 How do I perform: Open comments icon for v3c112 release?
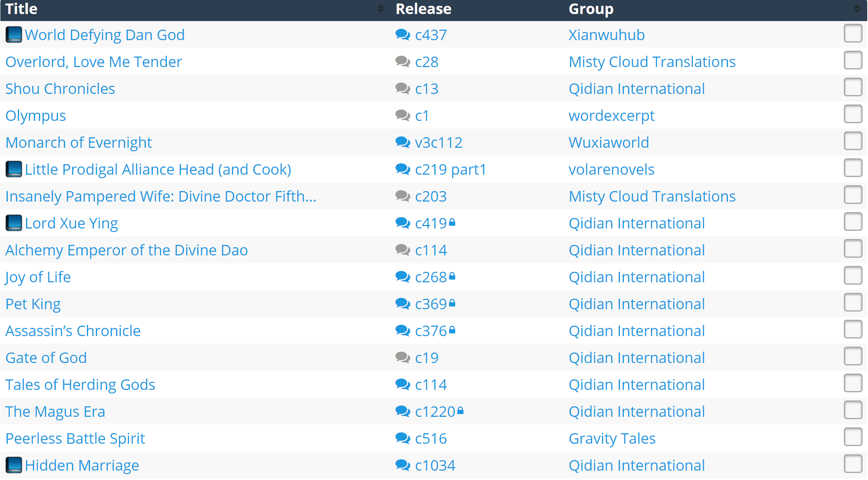402,142
